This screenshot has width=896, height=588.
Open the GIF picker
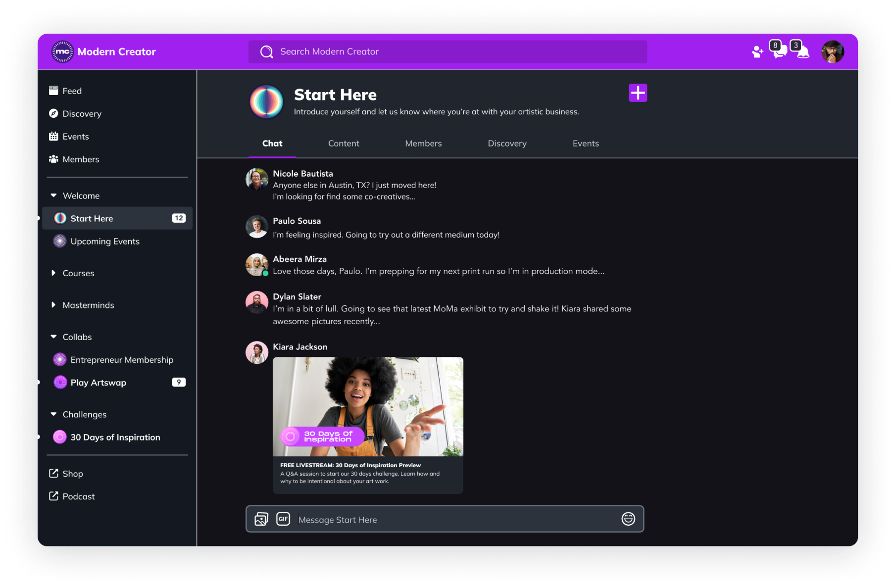coord(283,519)
